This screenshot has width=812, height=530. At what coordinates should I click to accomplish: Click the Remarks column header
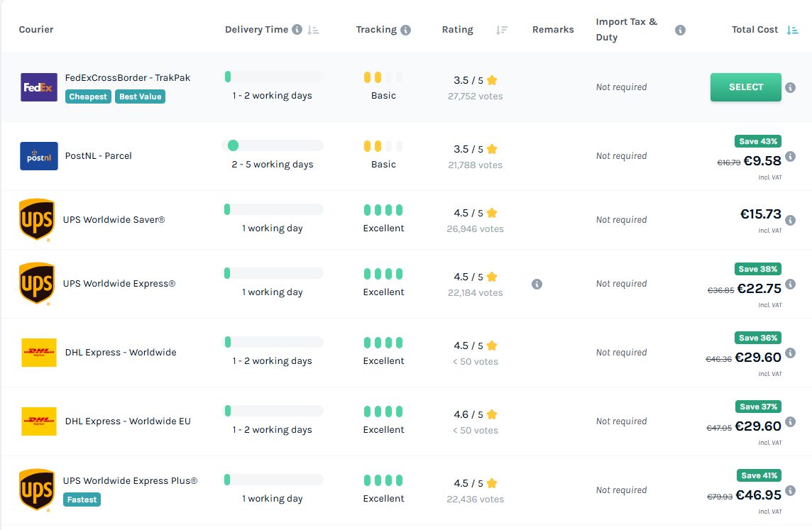553,30
